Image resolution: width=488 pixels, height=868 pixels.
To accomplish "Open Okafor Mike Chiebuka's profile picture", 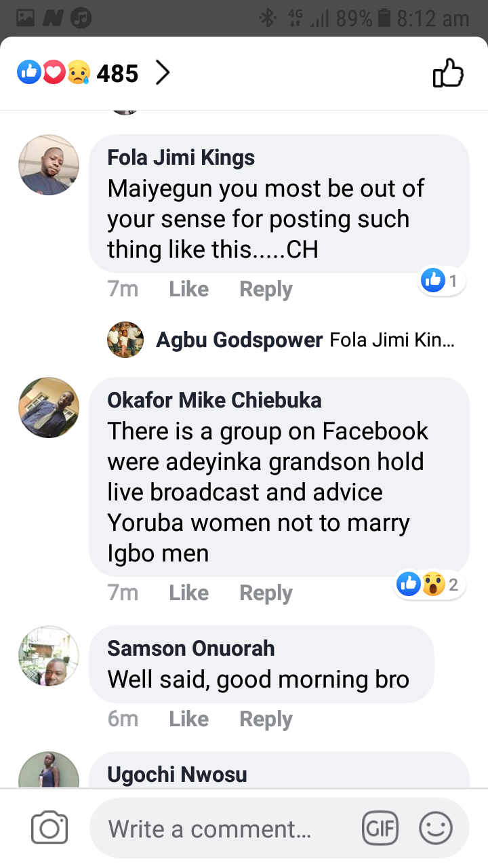I will (49, 408).
